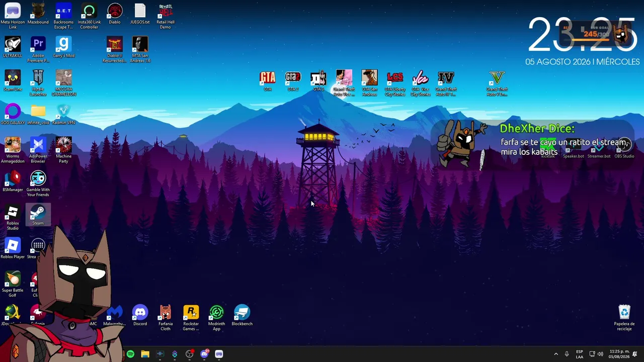Select Diablo II Resurrected shortcut

[115, 50]
